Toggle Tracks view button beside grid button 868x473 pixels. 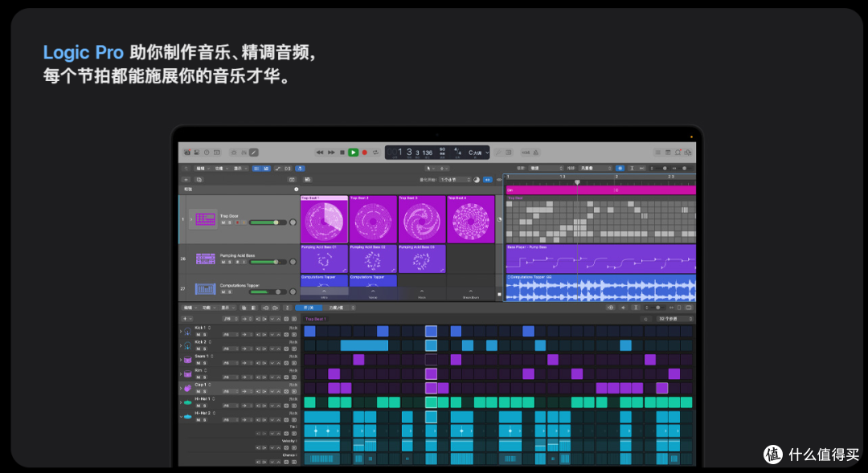[266, 168]
